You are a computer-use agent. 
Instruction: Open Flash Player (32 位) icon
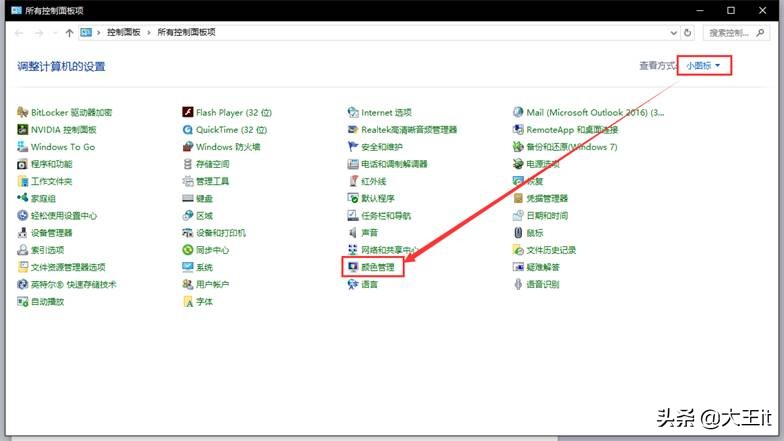point(188,112)
